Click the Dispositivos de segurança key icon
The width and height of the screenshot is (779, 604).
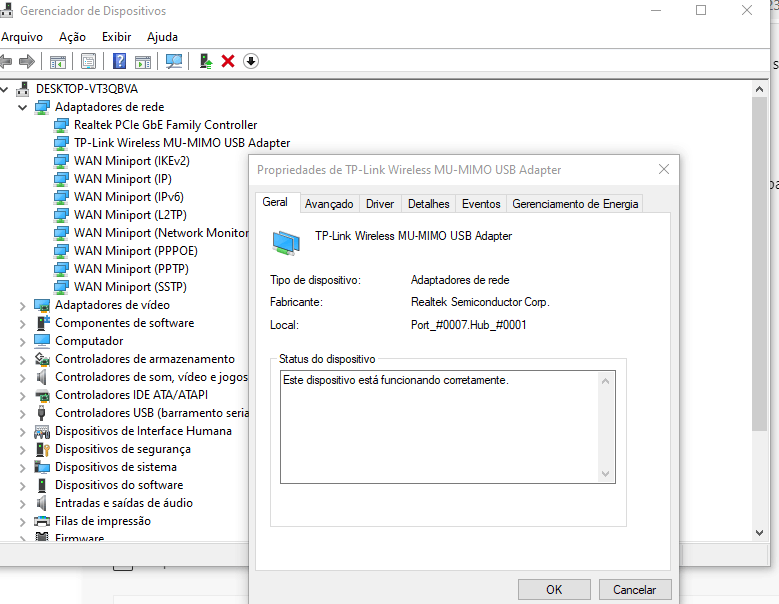[43, 449]
